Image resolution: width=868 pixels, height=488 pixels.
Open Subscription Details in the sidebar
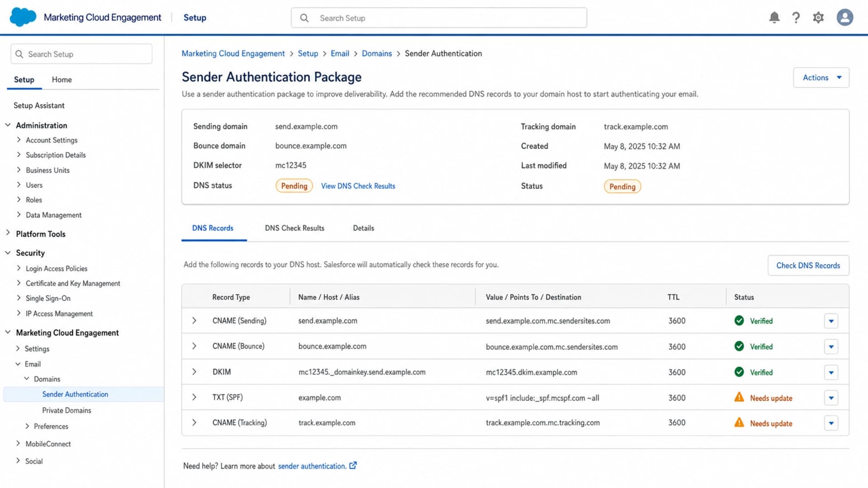tap(56, 155)
